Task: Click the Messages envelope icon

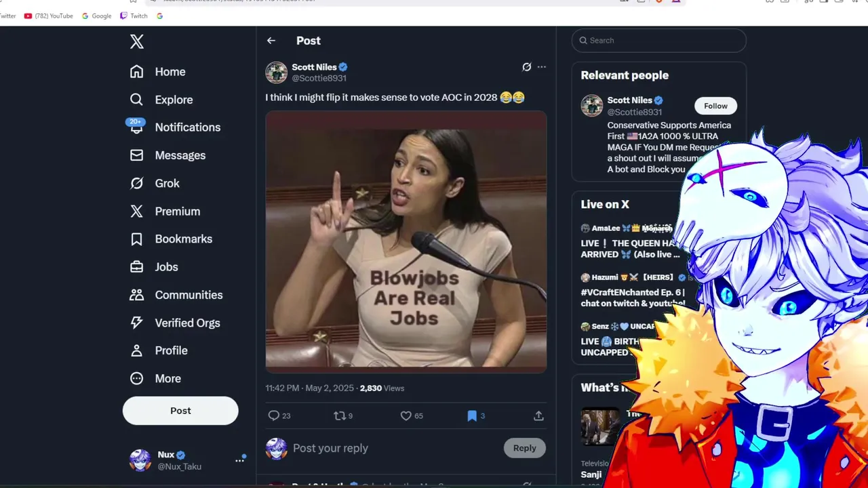Action: pyautogui.click(x=137, y=155)
